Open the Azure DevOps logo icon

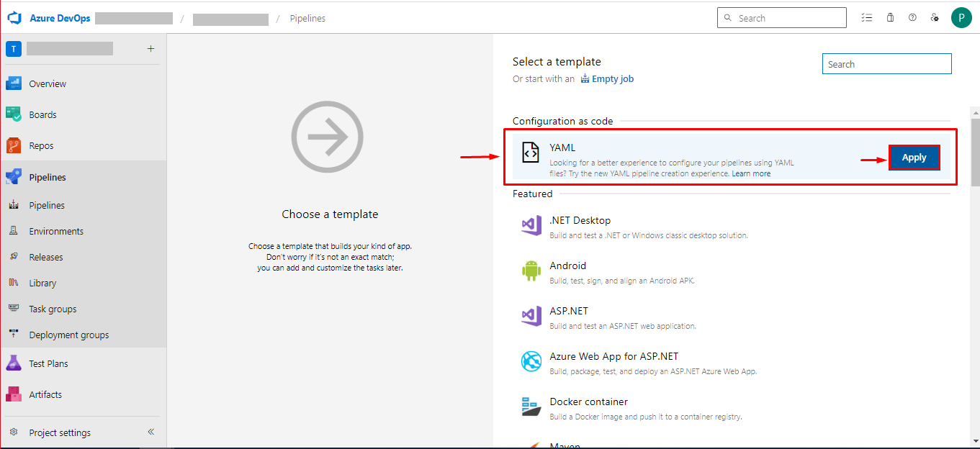pos(15,18)
